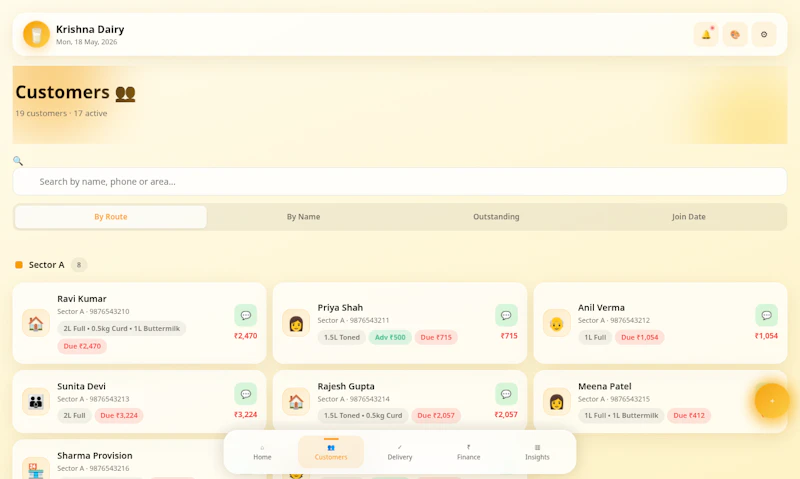
Task: Open Meena Patel's customer card
Action: [x=660, y=401]
